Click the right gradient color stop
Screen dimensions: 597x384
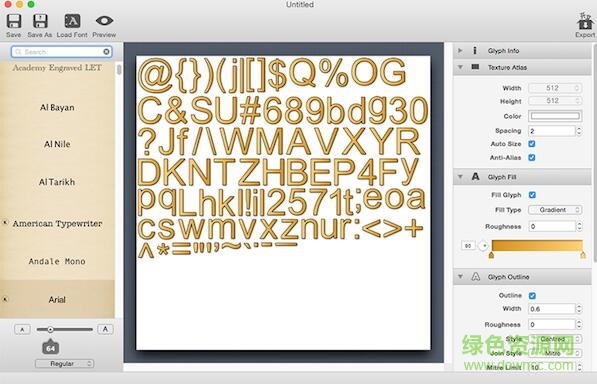(583, 255)
